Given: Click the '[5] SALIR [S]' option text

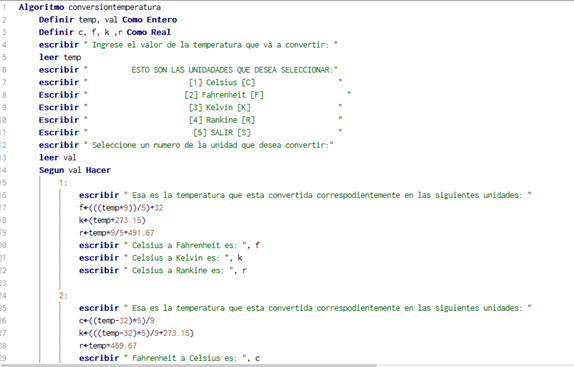Looking at the screenshot, I should [222, 132].
